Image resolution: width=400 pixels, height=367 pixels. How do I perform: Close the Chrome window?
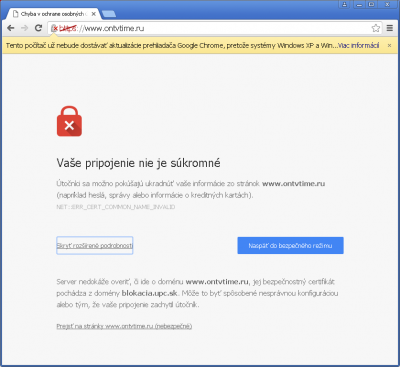[x=388, y=5]
